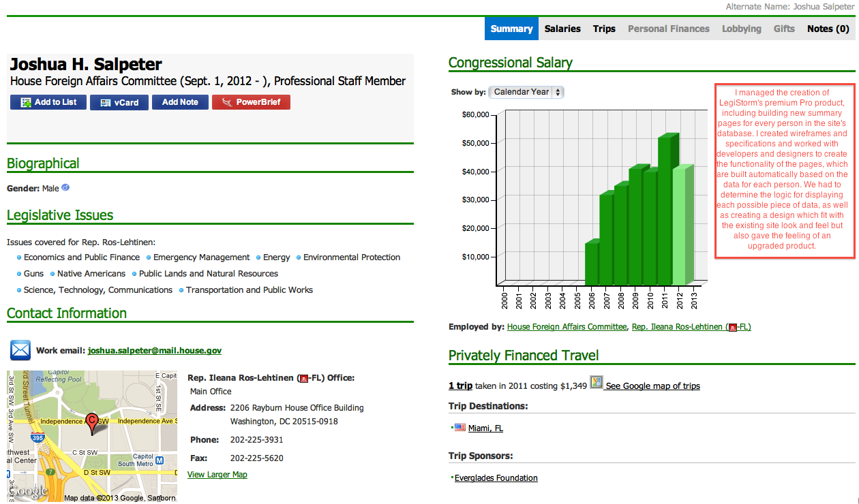Click the 1 trip link
The height and width of the screenshot is (504, 859).
[460, 385]
